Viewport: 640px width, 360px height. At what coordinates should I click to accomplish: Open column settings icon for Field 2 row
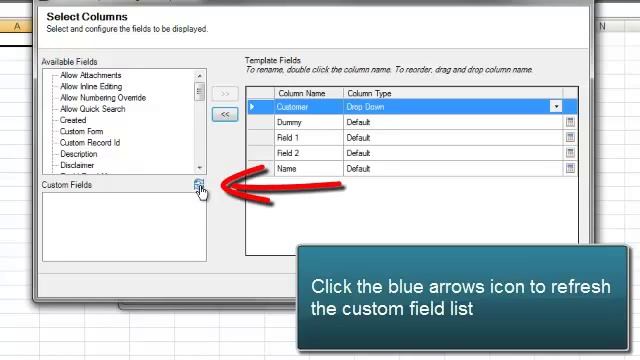[x=570, y=153]
